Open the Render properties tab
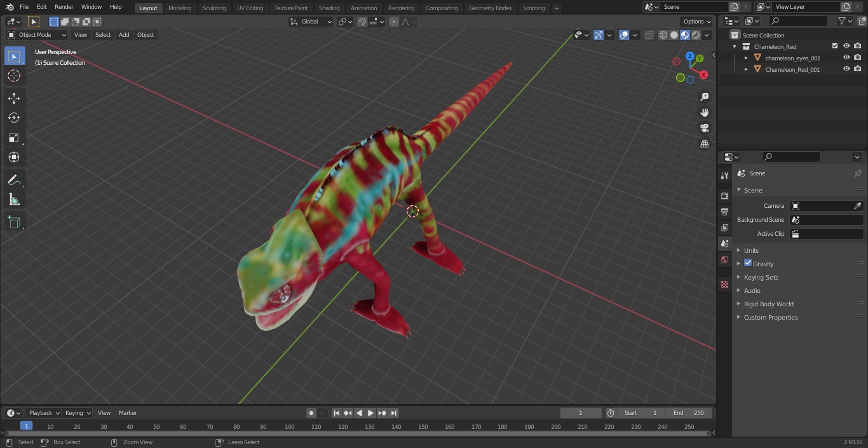 (x=724, y=196)
